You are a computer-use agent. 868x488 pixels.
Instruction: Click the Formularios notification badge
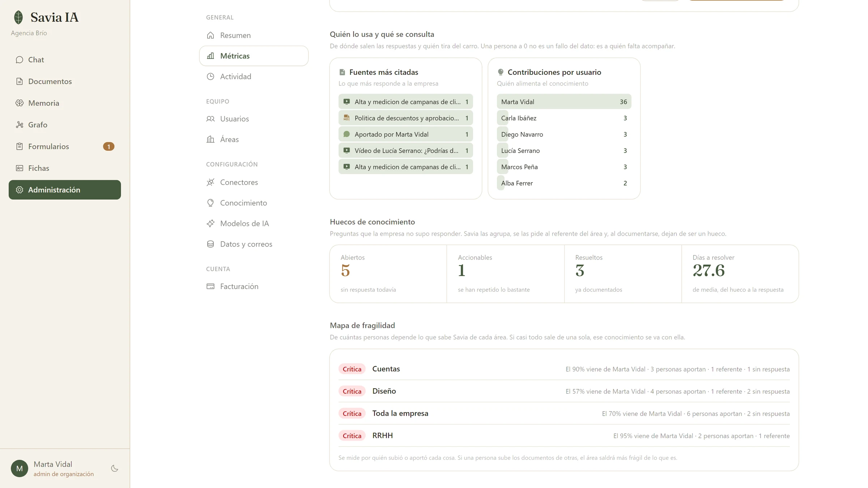point(109,146)
